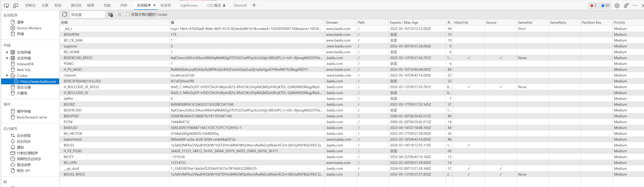Open 缓存存储 item

pyautogui.click(x=24, y=111)
